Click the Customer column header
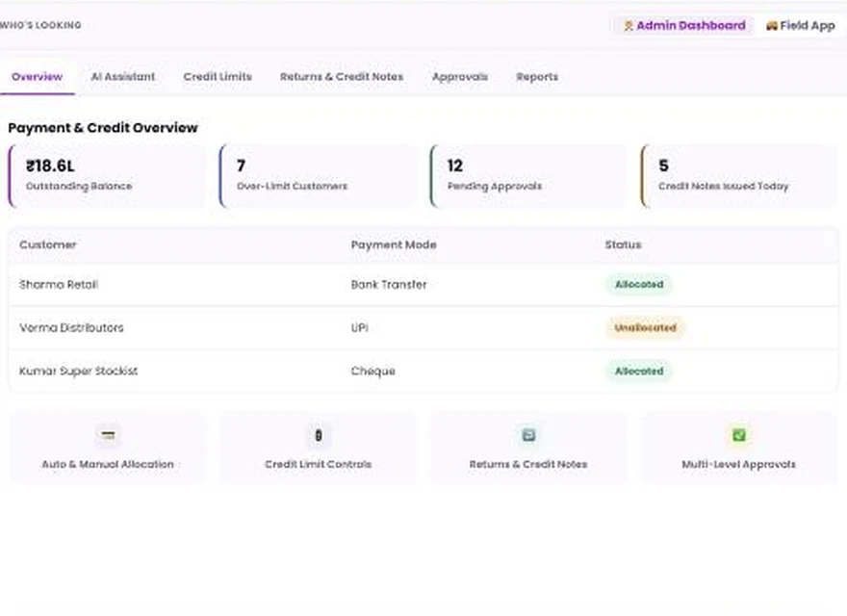This screenshot has width=847, height=616. (x=48, y=244)
